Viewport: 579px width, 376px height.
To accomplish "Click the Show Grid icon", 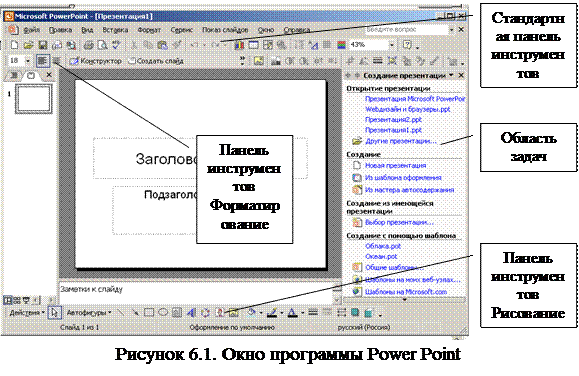I will click(x=326, y=45).
